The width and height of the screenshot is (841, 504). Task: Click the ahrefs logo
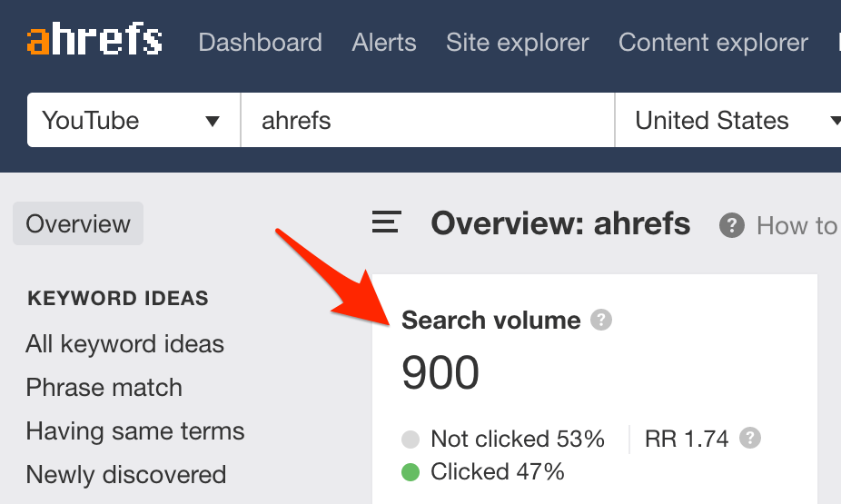pos(94,39)
